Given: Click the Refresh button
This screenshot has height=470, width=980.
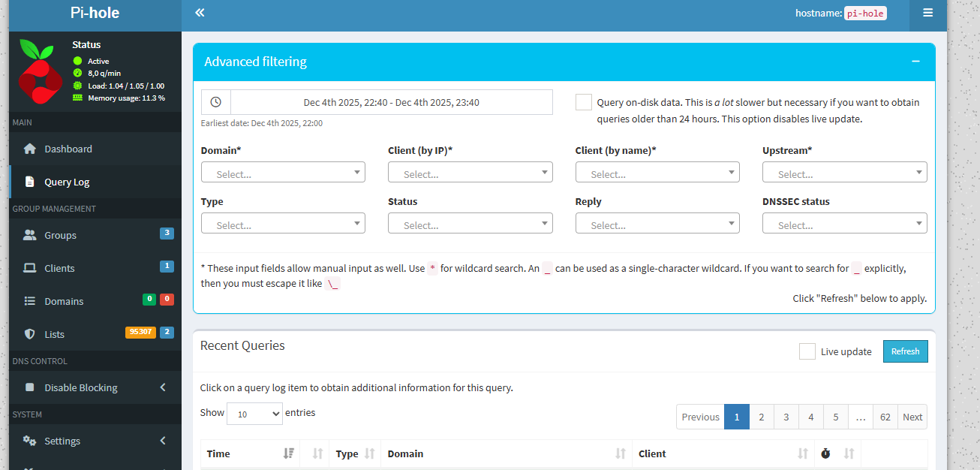Looking at the screenshot, I should [x=905, y=351].
